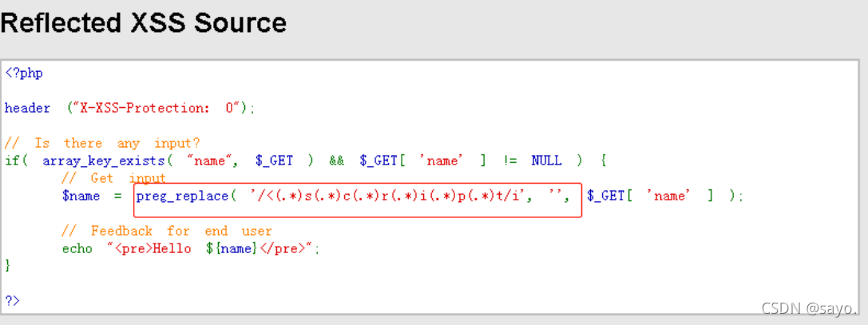The image size is (868, 325).
Task: Click the '!= NULL' condition text
Action: coord(532,161)
